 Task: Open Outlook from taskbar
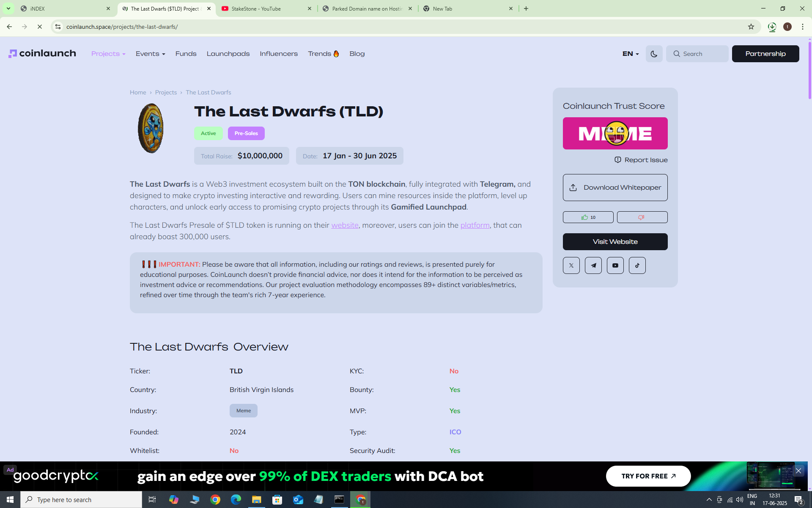(298, 500)
